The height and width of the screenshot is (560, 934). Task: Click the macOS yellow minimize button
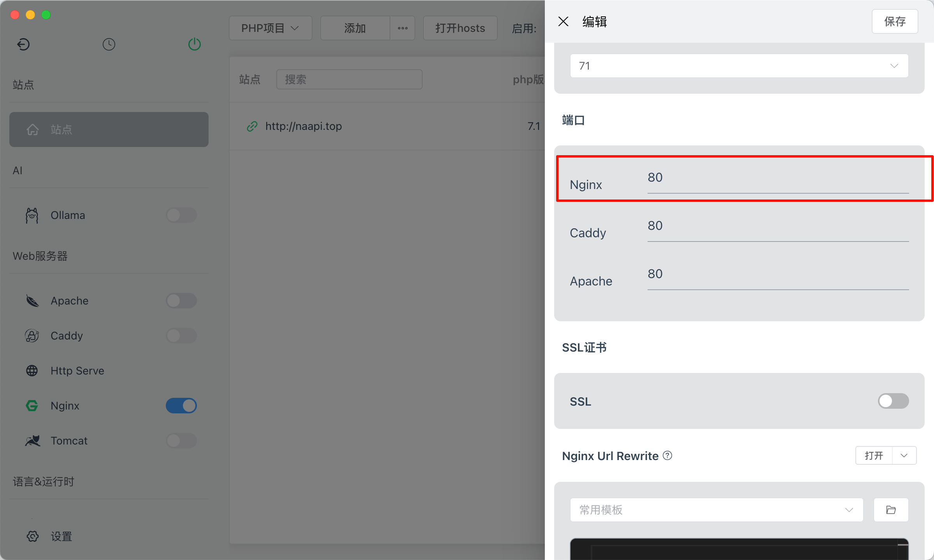pyautogui.click(x=30, y=15)
